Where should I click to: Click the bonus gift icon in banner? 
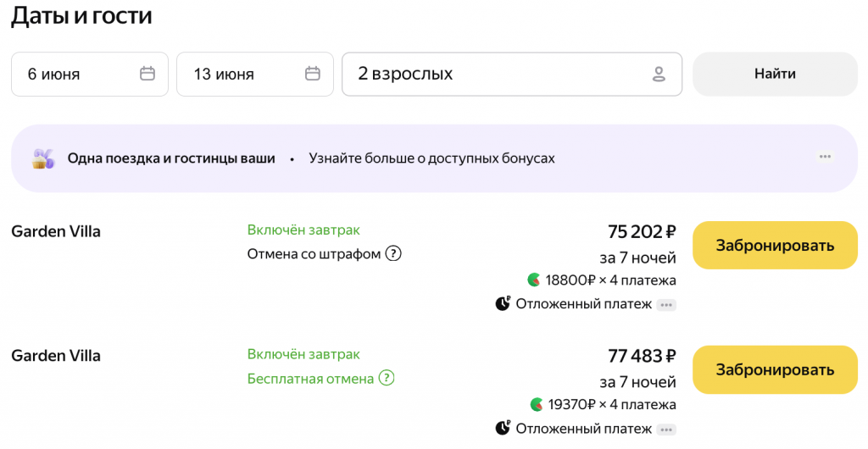click(43, 158)
